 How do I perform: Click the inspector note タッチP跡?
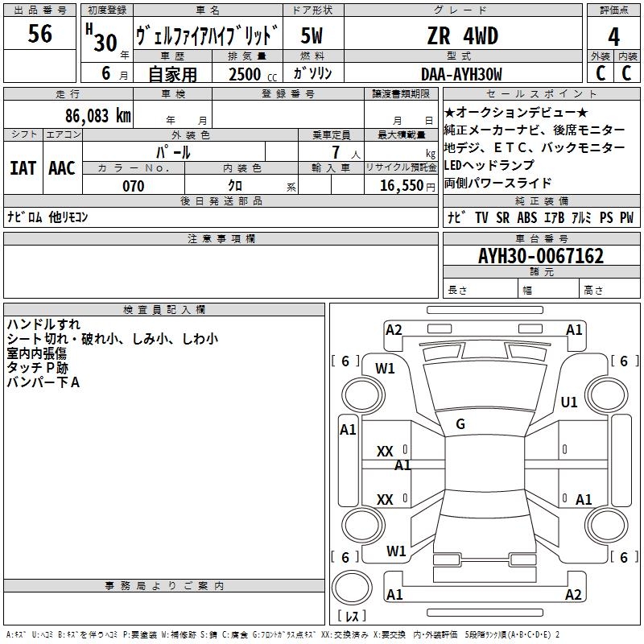tap(37, 368)
